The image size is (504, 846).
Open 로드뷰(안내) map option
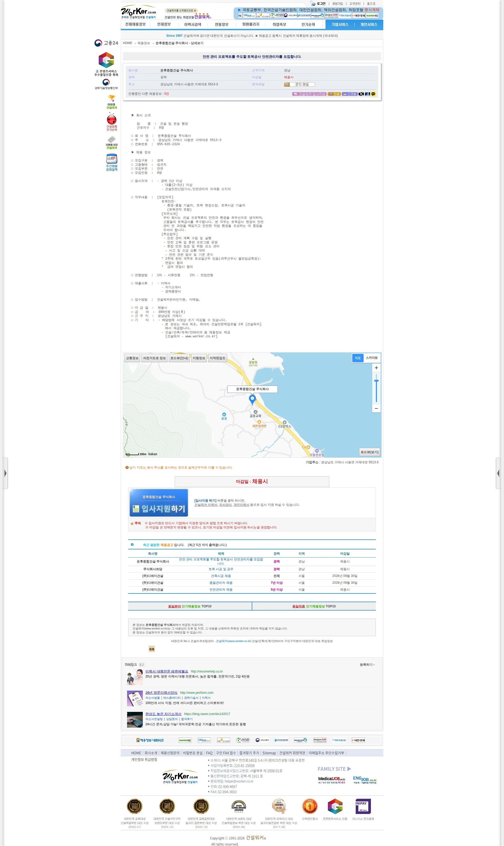179,358
